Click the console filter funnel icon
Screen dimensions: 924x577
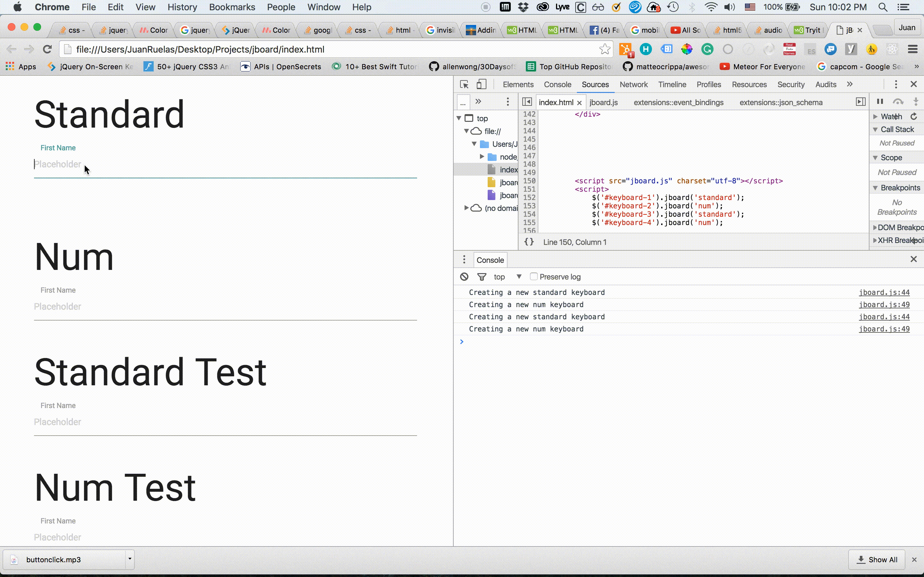coord(482,277)
